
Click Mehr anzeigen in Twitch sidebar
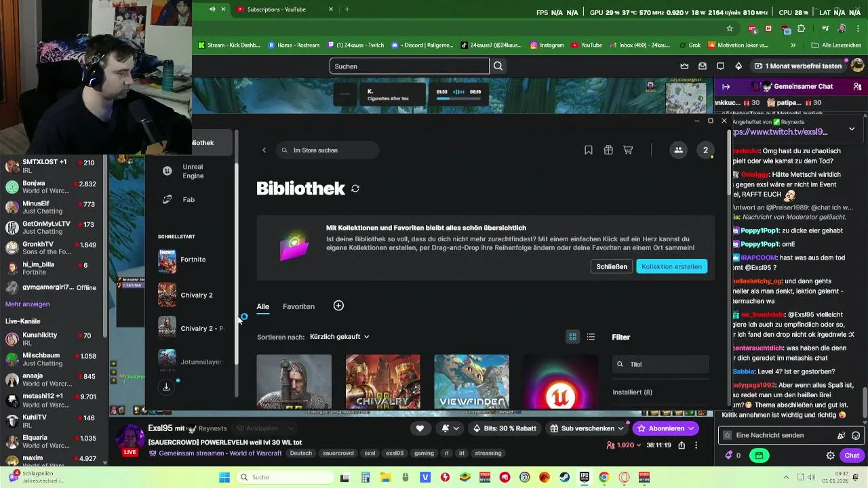tap(27, 304)
